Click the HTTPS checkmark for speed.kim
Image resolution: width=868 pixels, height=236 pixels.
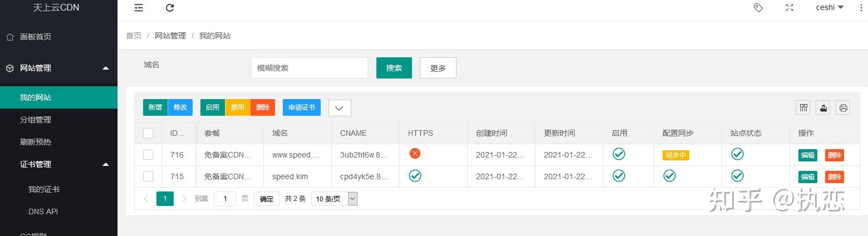[x=415, y=176]
